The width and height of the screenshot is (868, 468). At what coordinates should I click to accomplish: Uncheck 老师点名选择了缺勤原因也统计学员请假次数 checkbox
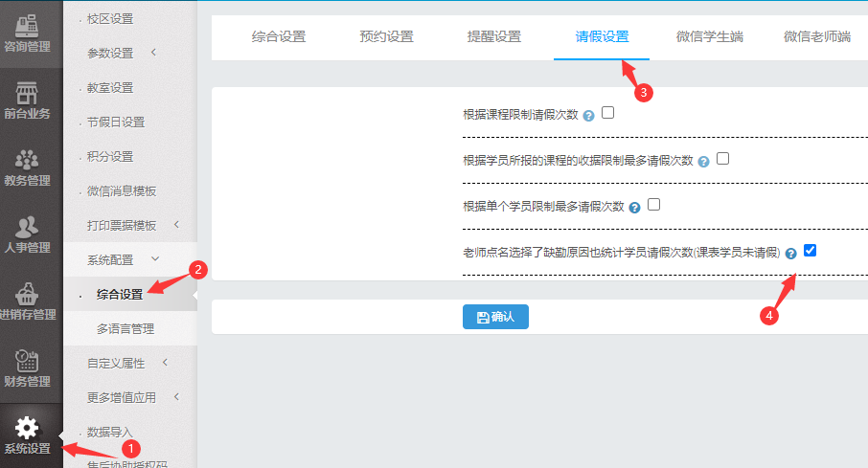point(810,251)
